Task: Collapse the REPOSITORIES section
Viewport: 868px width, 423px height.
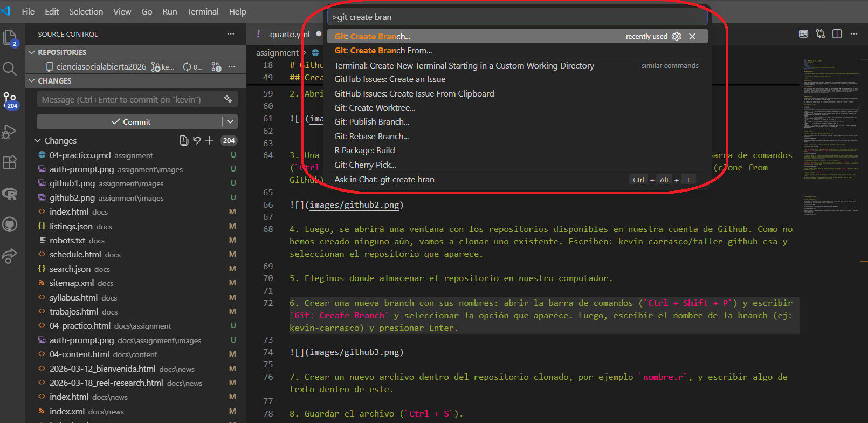Action: [31, 52]
